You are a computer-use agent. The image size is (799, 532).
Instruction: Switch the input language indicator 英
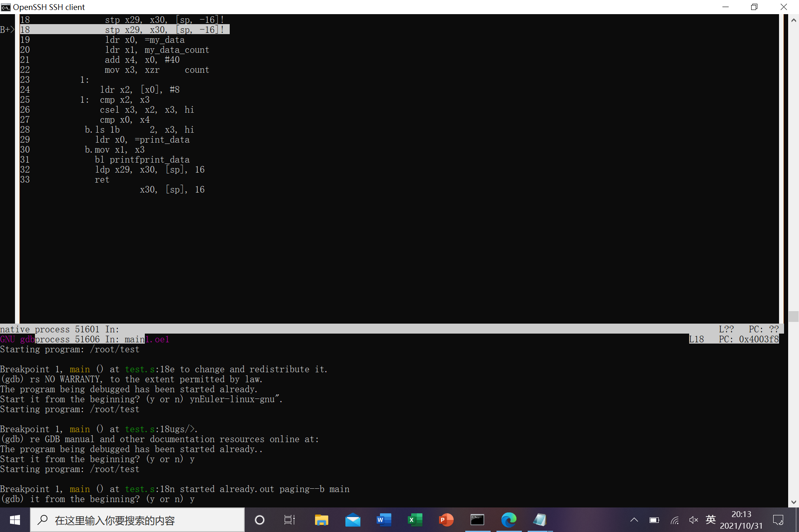tap(711, 520)
